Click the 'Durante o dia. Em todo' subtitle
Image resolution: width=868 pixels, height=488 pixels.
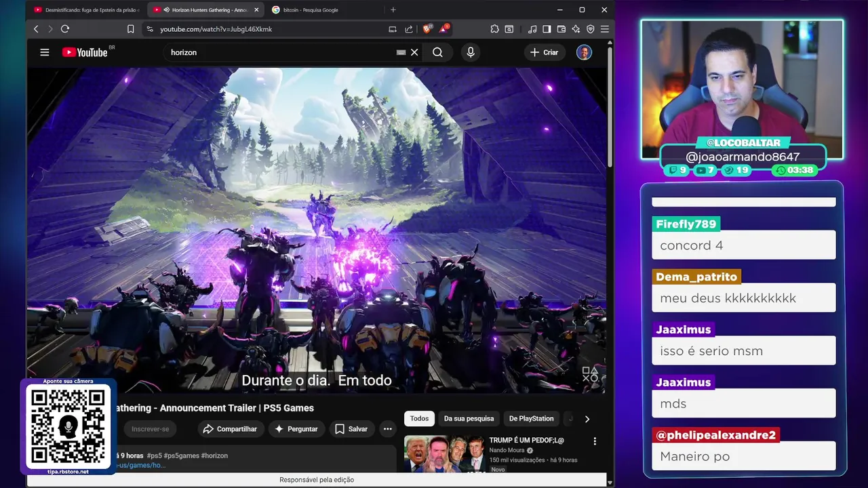pos(317,380)
